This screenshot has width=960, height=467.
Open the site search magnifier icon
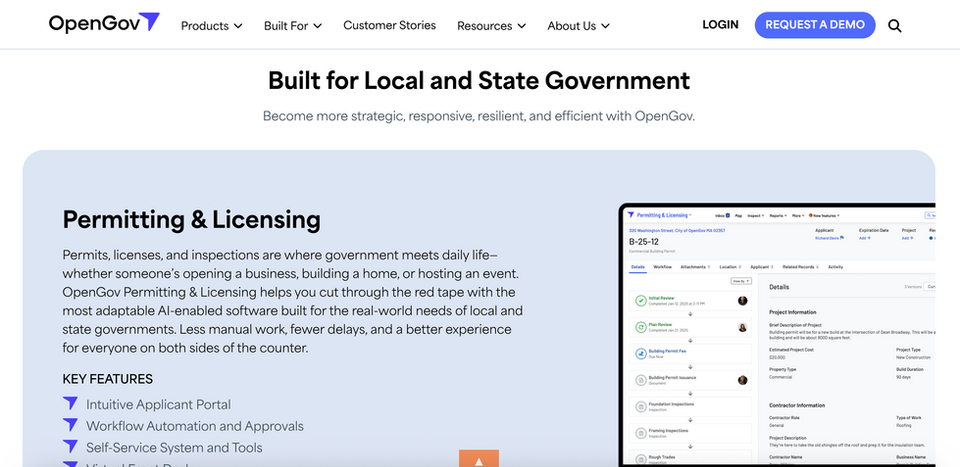coord(894,26)
